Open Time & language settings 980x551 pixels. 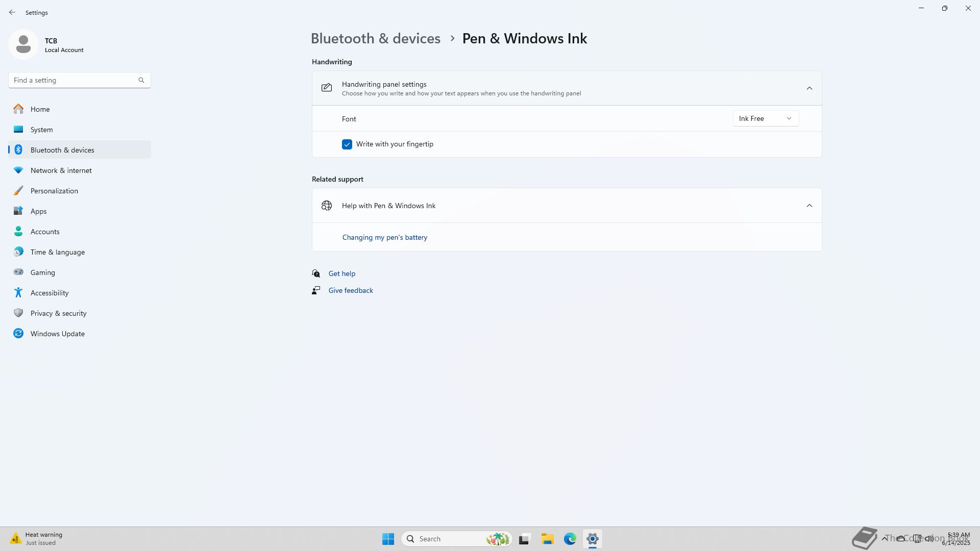click(x=57, y=252)
